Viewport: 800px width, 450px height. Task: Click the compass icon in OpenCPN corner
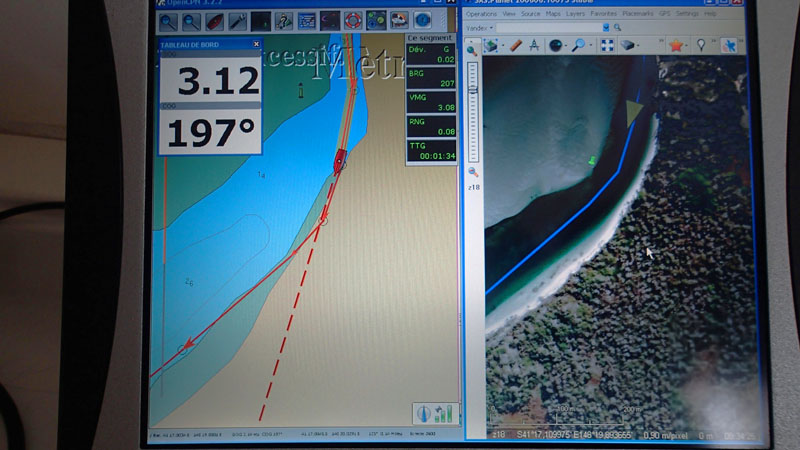tap(423, 414)
